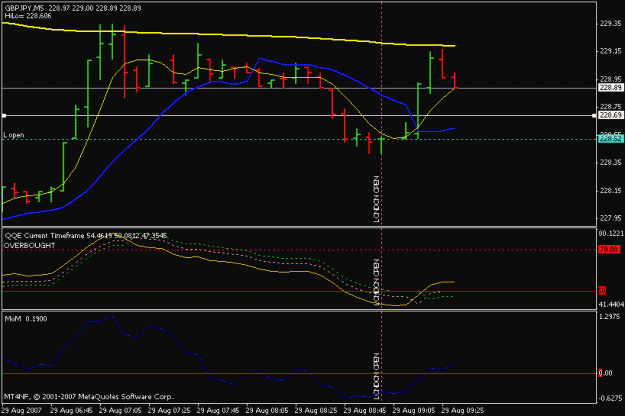This screenshot has width=625, height=416.
Task: Click the 229.15 price scale value
Action: pyautogui.click(x=610, y=51)
